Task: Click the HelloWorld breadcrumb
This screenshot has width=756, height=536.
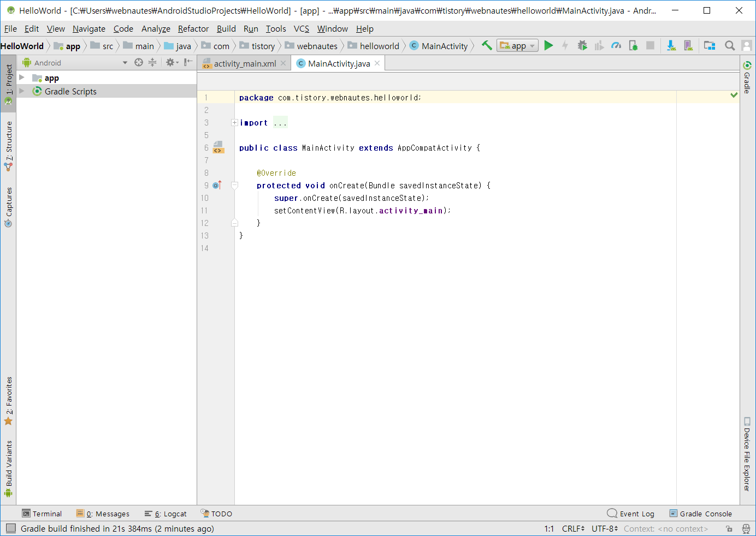Action: pos(22,46)
